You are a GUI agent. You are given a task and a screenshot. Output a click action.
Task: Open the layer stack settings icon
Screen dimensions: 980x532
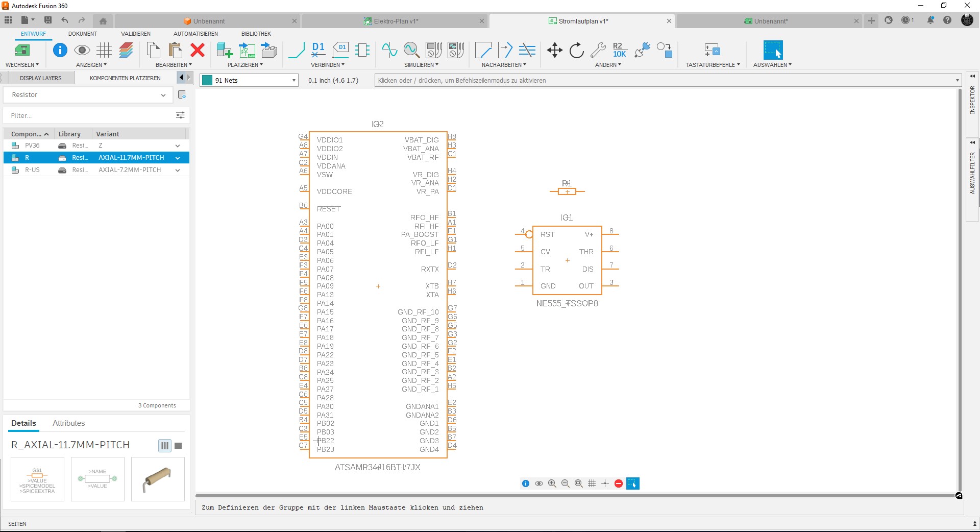(x=127, y=50)
